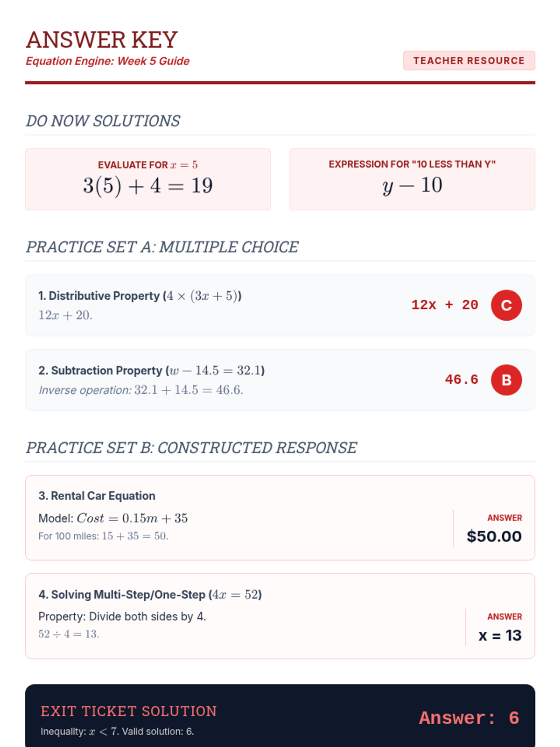560x747 pixels.
Task: Click the x = 13 answer
Action: tap(500, 635)
